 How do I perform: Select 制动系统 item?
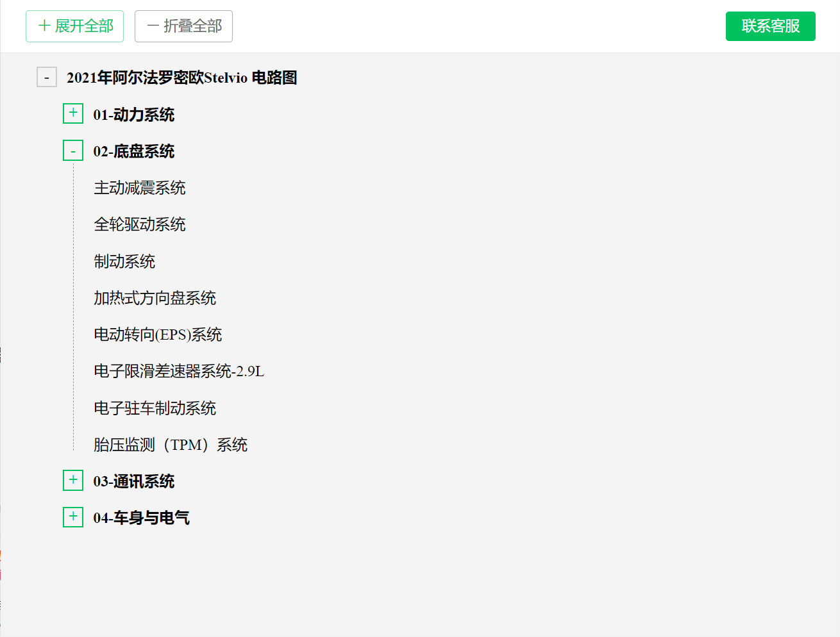124,261
